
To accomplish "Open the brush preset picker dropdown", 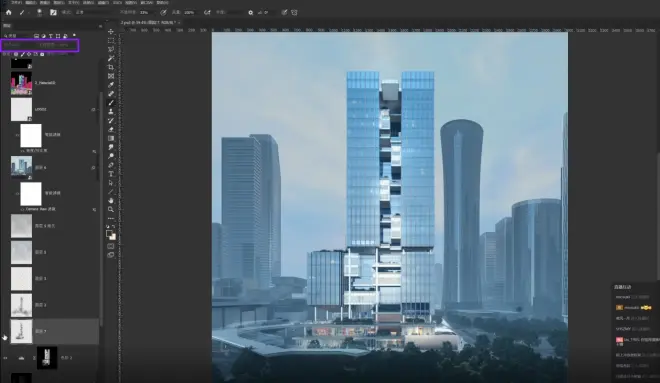I will click(39, 13).
